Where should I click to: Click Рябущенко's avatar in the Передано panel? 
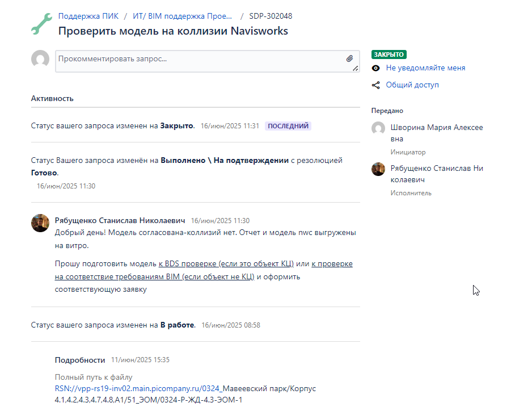378,169
